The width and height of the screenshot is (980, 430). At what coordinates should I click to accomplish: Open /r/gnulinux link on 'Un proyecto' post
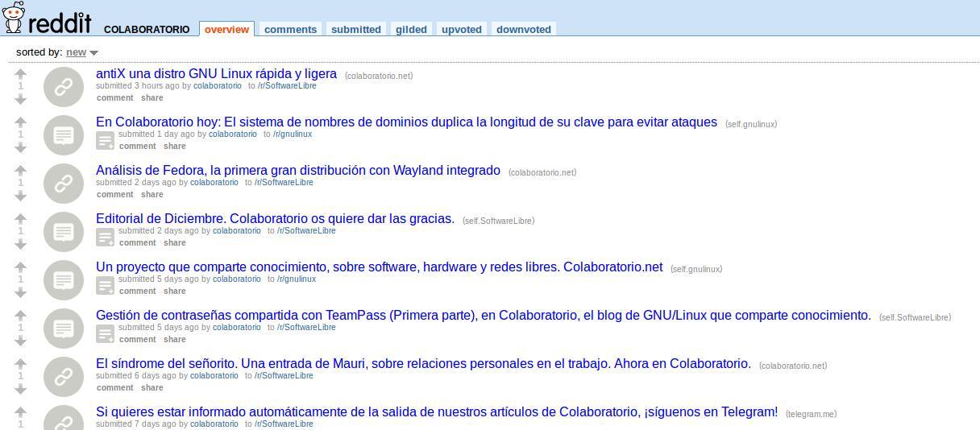click(297, 279)
